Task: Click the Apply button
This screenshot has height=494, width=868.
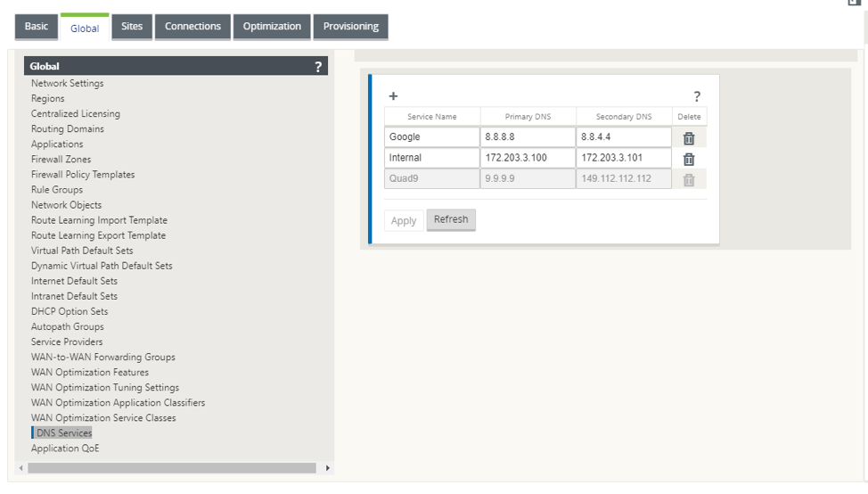Action: coord(404,220)
